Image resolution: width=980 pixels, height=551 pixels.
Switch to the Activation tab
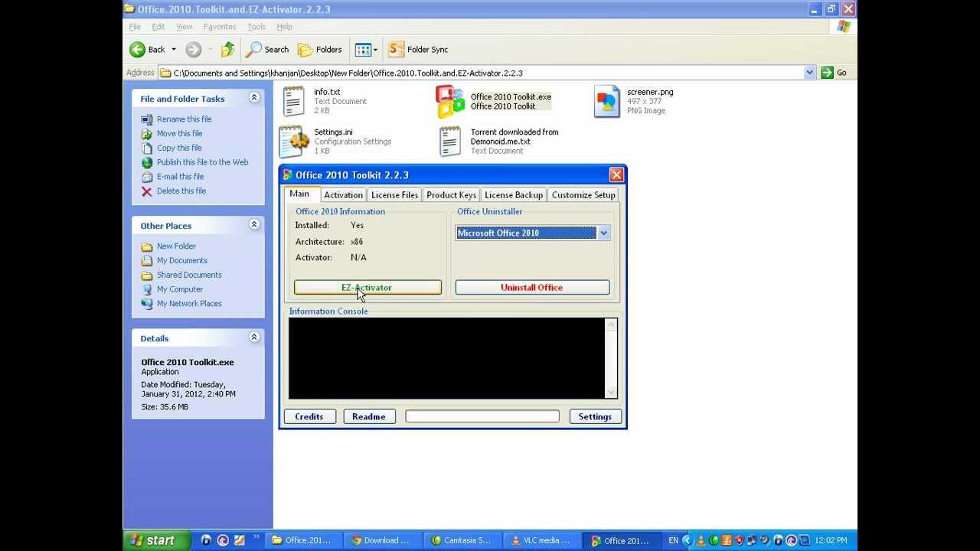coord(343,195)
